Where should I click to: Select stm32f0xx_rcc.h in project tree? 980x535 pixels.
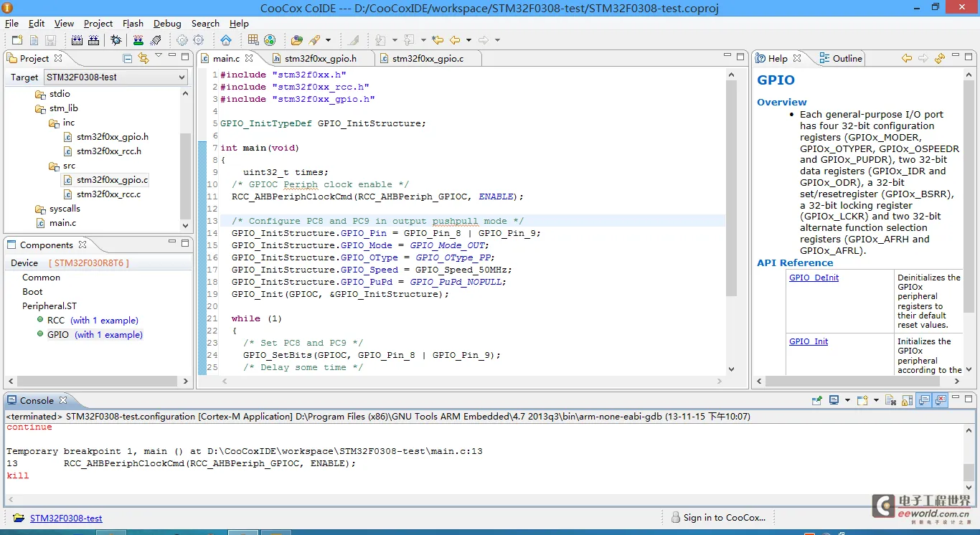[109, 151]
